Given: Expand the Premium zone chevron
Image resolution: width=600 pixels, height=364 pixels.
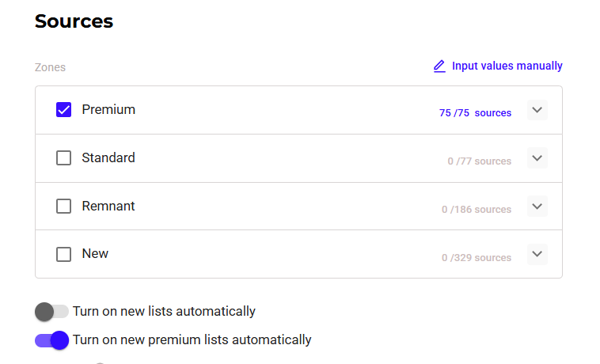Looking at the screenshot, I should point(537,110).
